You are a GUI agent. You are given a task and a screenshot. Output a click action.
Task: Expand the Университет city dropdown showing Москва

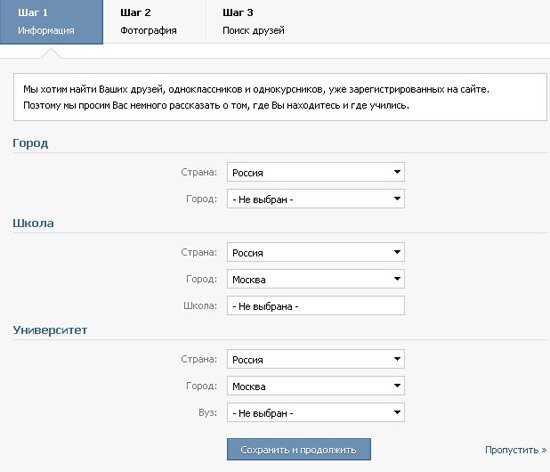click(x=316, y=386)
